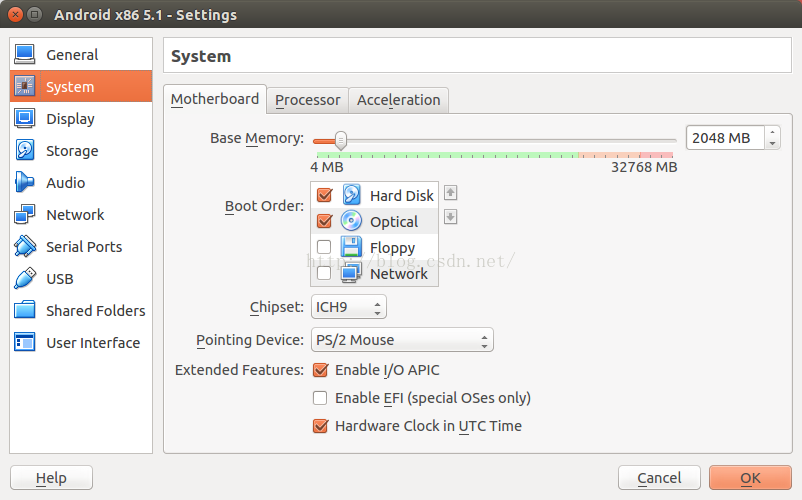Viewport: 802px width, 500px height.
Task: Click the Base Memory slider handle
Action: [341, 140]
